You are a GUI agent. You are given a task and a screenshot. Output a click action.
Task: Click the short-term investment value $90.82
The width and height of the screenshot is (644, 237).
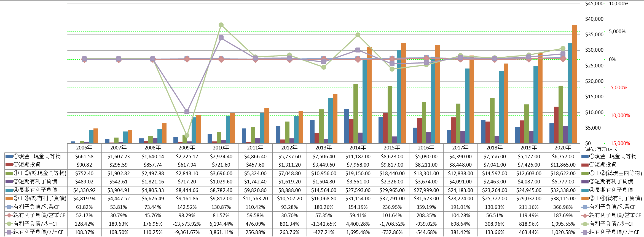coord(84,165)
